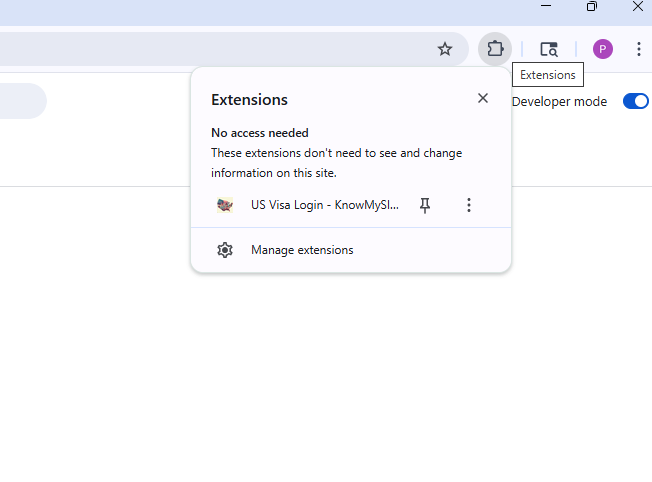Bookmark this page with the star icon

point(445,49)
